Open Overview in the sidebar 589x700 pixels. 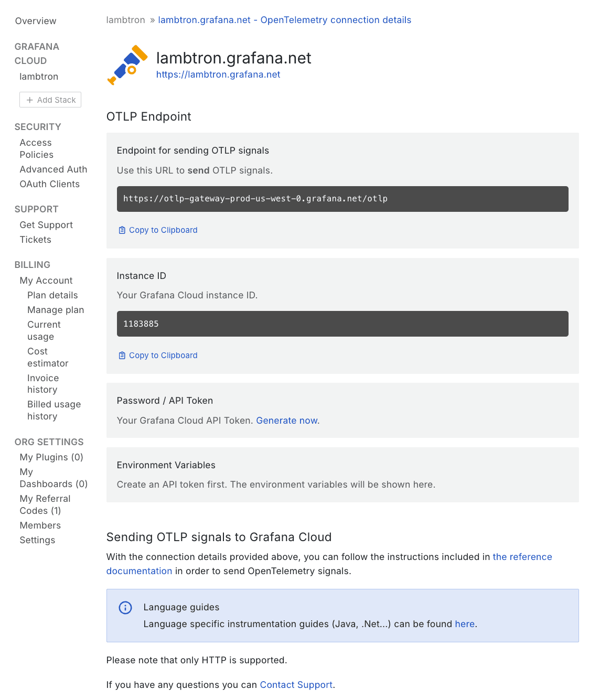coord(35,21)
